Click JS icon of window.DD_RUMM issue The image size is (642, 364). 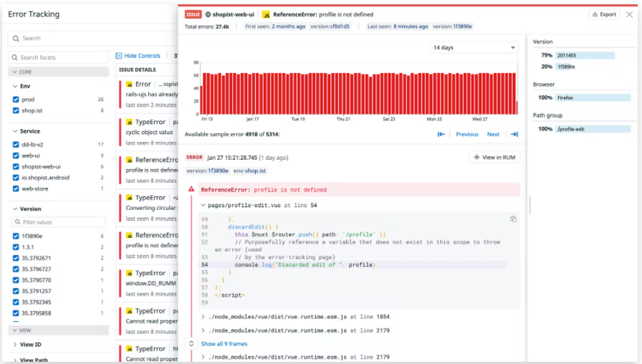[x=130, y=273]
